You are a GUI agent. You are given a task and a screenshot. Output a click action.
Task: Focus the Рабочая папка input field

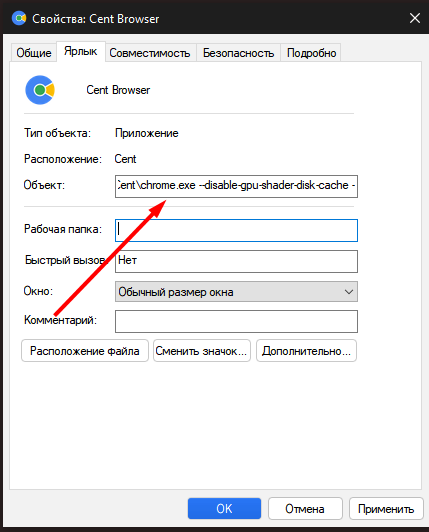[x=236, y=230]
